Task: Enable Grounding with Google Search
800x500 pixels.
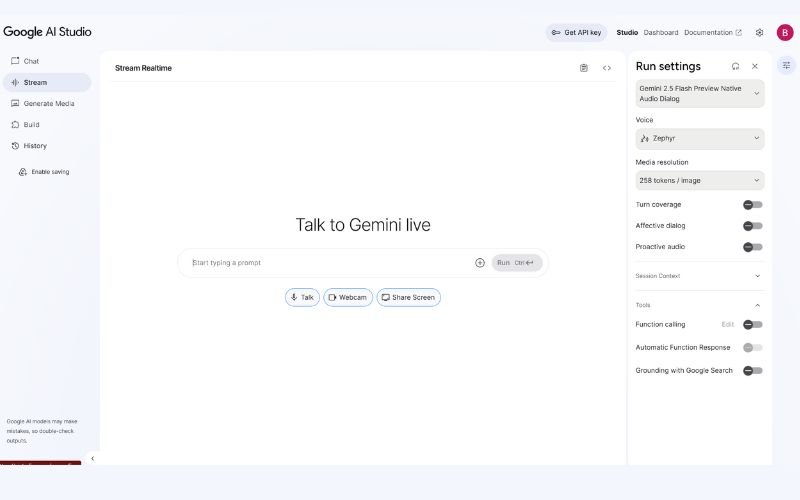Action: coord(753,371)
